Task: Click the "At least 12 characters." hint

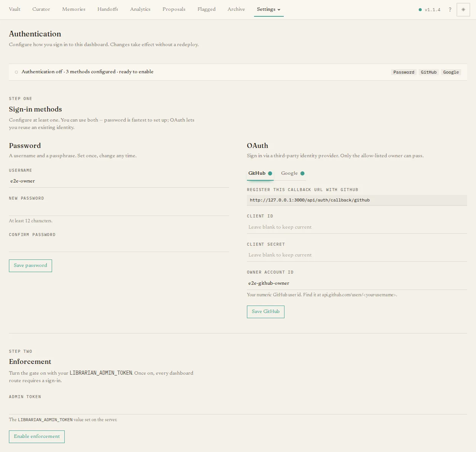Action: coord(30,221)
